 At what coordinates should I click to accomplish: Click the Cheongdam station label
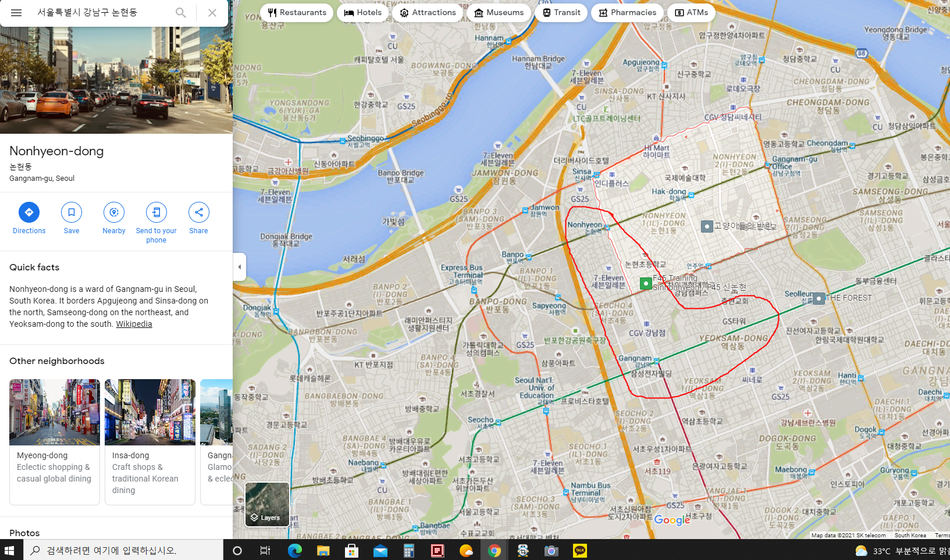tap(827, 143)
